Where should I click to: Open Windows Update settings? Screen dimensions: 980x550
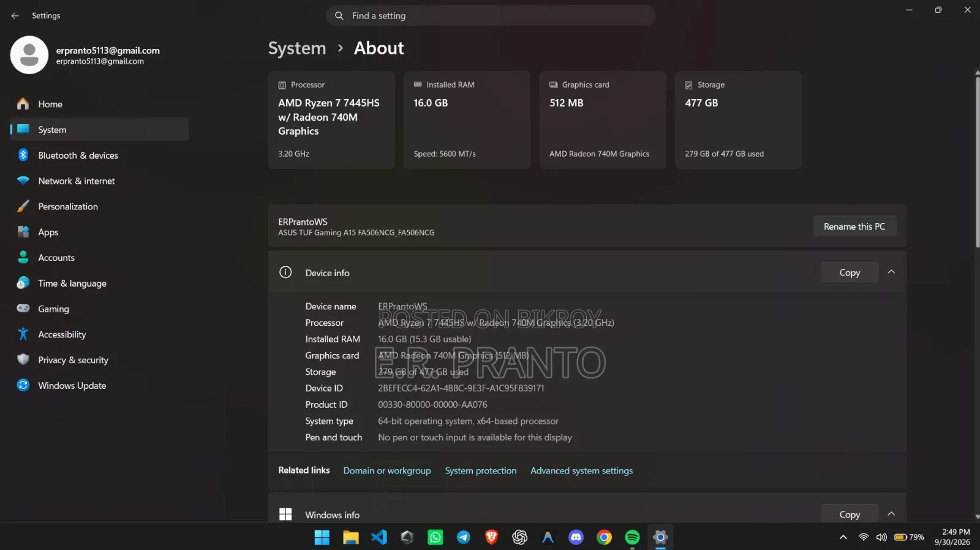point(99,386)
